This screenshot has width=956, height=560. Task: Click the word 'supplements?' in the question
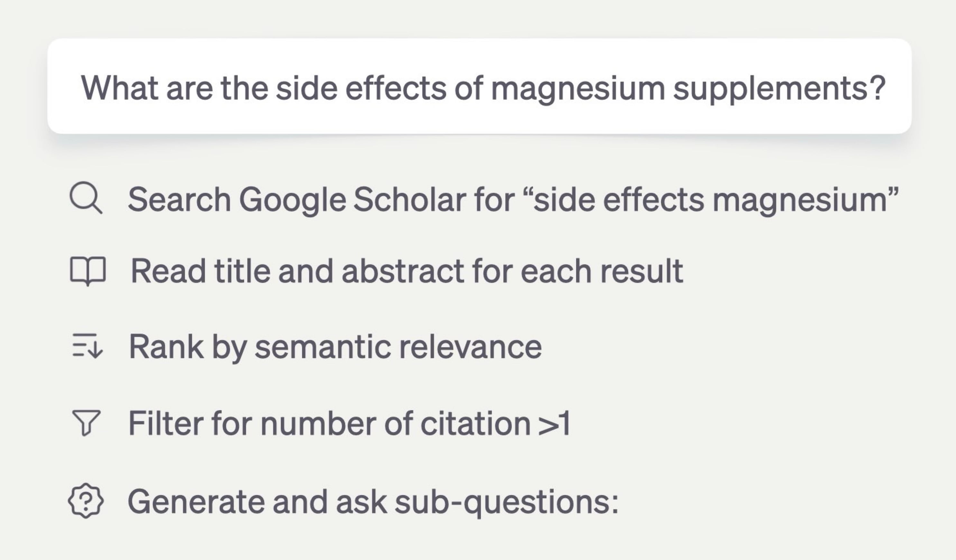click(x=779, y=88)
